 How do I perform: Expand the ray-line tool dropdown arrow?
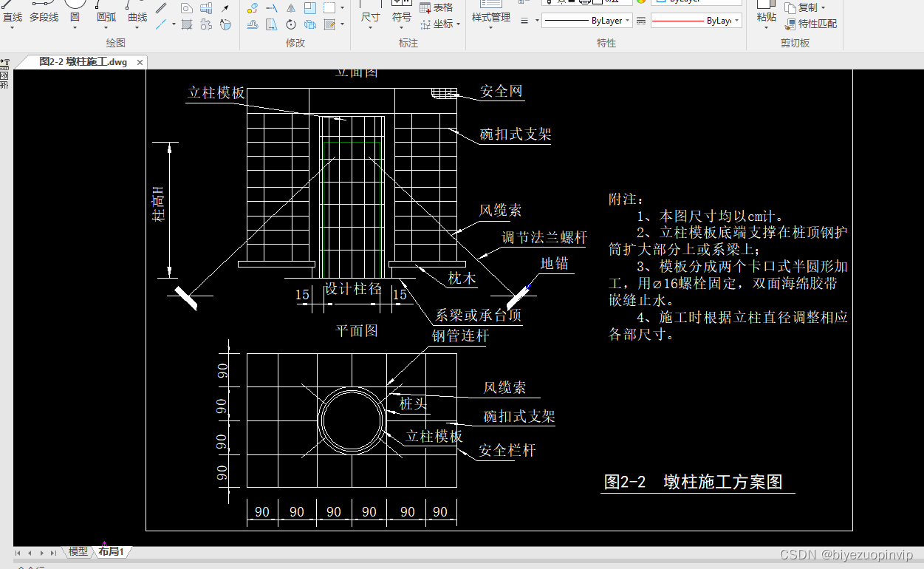[174, 24]
